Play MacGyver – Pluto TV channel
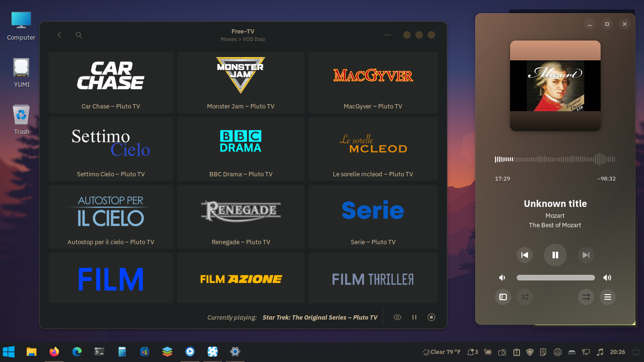This screenshot has width=644, height=362. [x=373, y=82]
